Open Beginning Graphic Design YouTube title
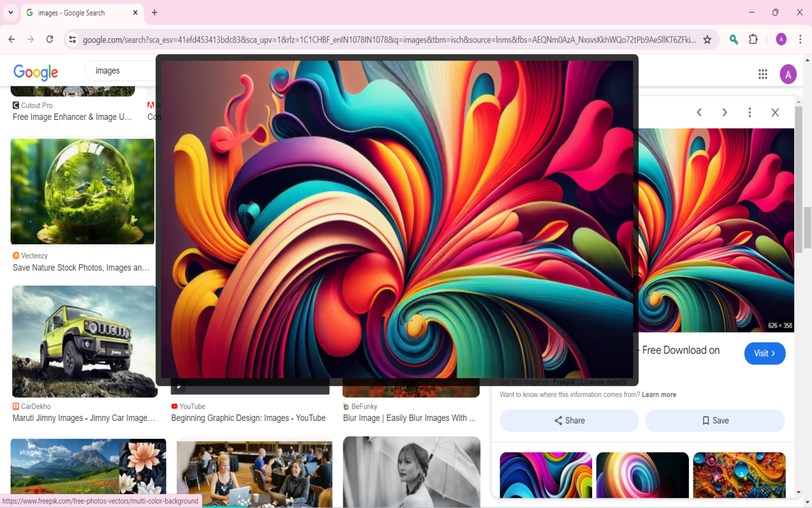This screenshot has height=508, width=812. click(x=248, y=418)
